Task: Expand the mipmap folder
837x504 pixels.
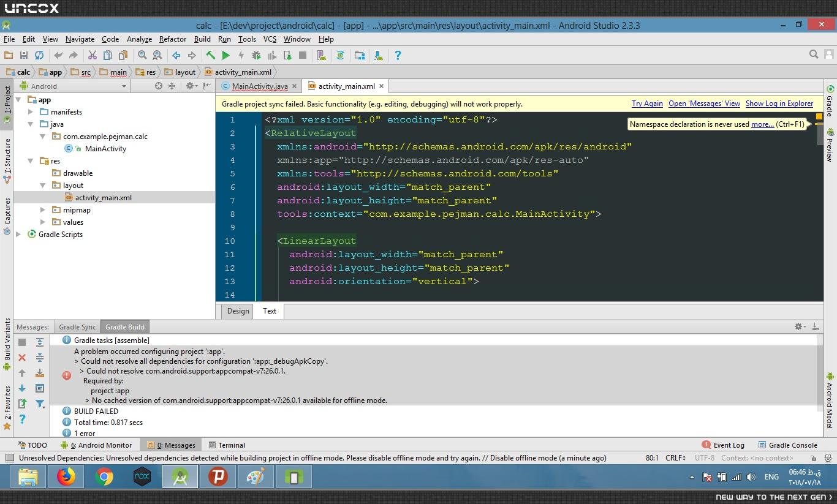Action: pyautogui.click(x=43, y=210)
